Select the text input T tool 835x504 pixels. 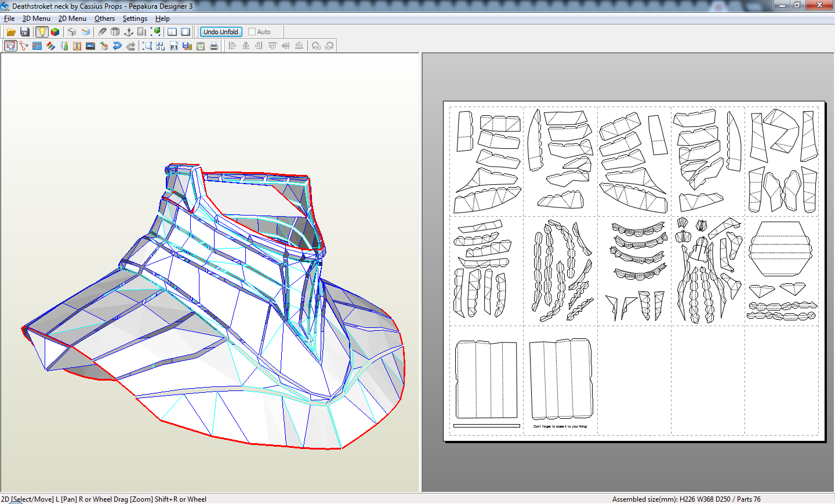click(77, 46)
